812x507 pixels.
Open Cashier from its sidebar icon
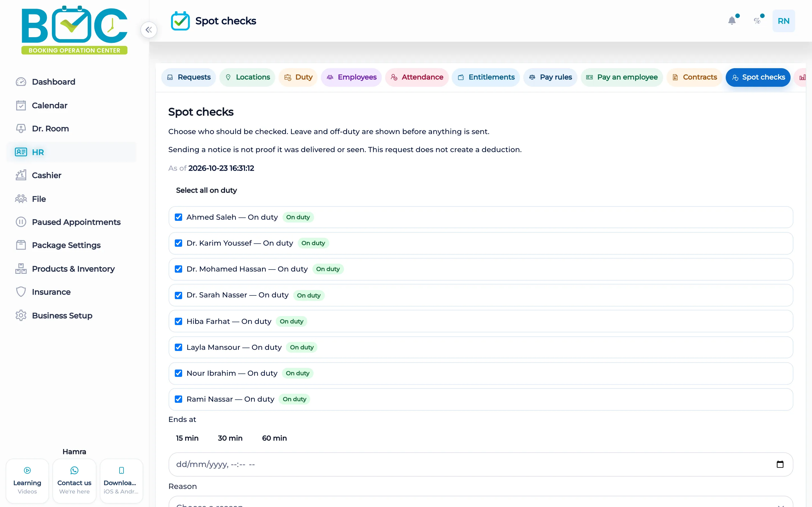pos(21,175)
